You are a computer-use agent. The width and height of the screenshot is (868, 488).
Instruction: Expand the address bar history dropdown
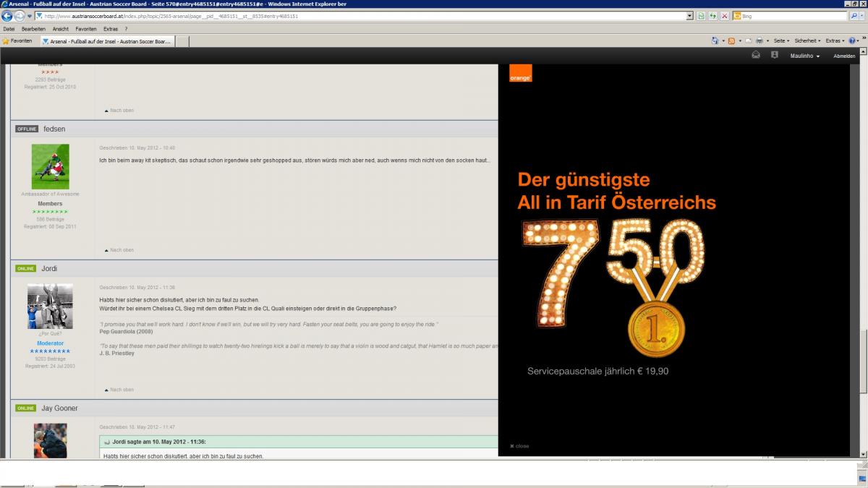pyautogui.click(x=689, y=16)
